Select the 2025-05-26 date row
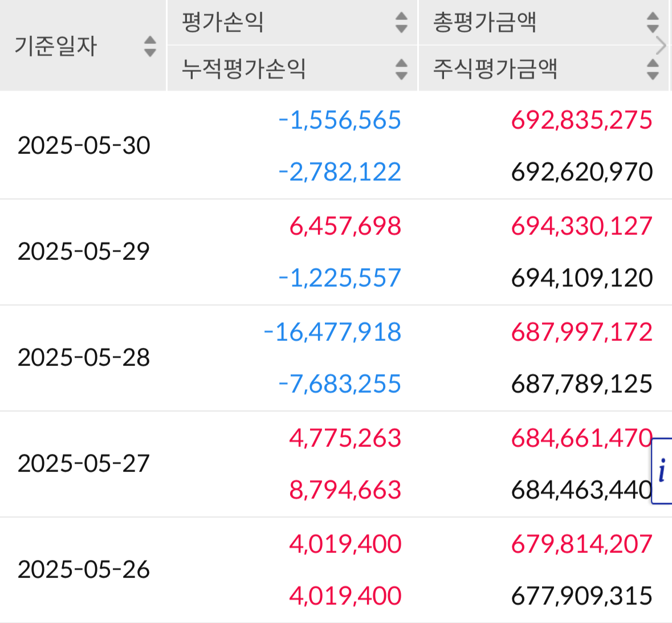The image size is (672, 623). pyautogui.click(x=336, y=570)
